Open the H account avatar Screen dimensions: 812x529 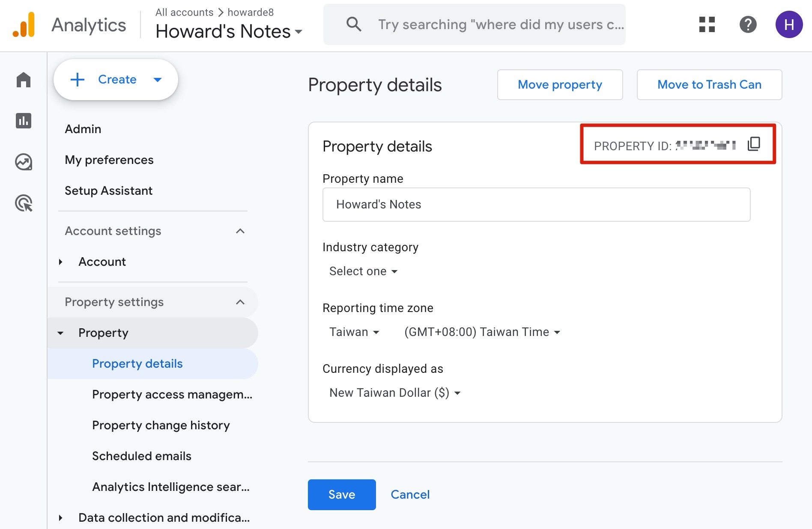click(789, 24)
